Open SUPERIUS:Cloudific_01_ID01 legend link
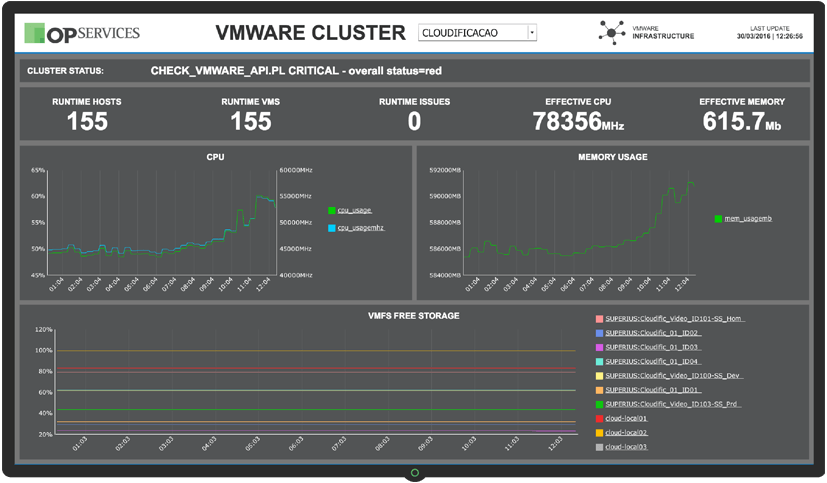This screenshot has width=827, height=483. point(653,390)
